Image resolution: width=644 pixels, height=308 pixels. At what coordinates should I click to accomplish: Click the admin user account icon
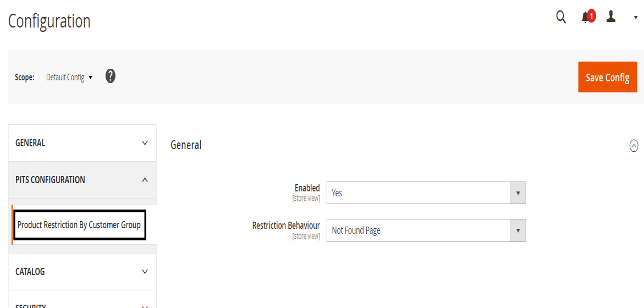pyautogui.click(x=611, y=17)
